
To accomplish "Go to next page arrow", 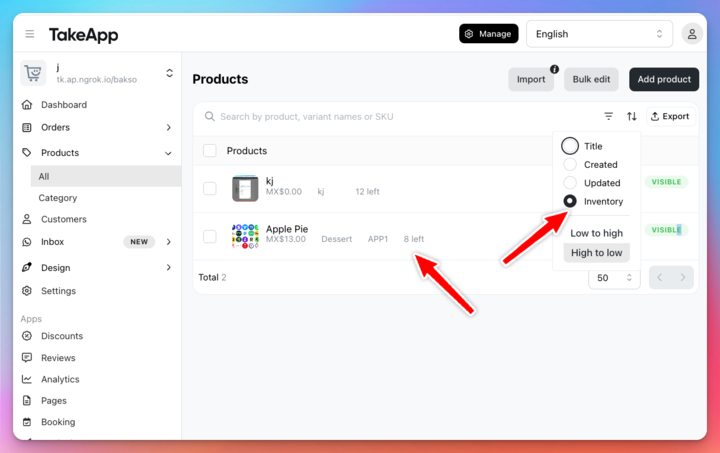I will pos(683,277).
